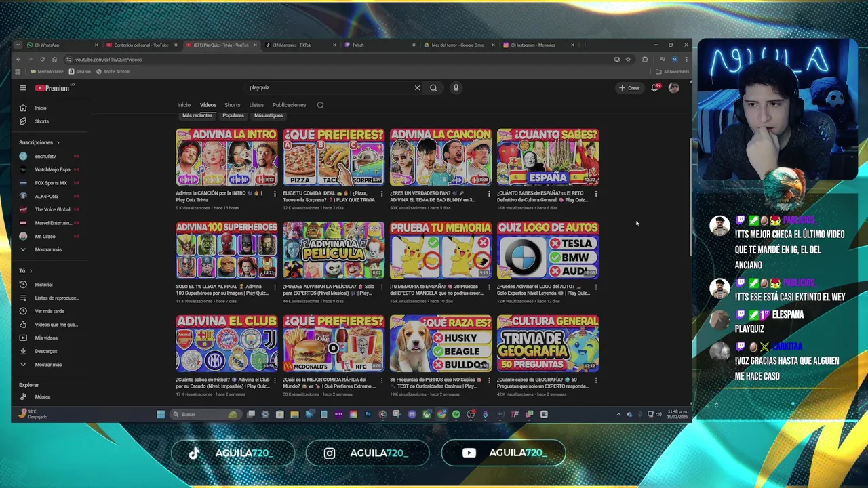Image resolution: width=868 pixels, height=488 pixels.
Task: Open Mercado Libre bookmark
Action: [47, 71]
